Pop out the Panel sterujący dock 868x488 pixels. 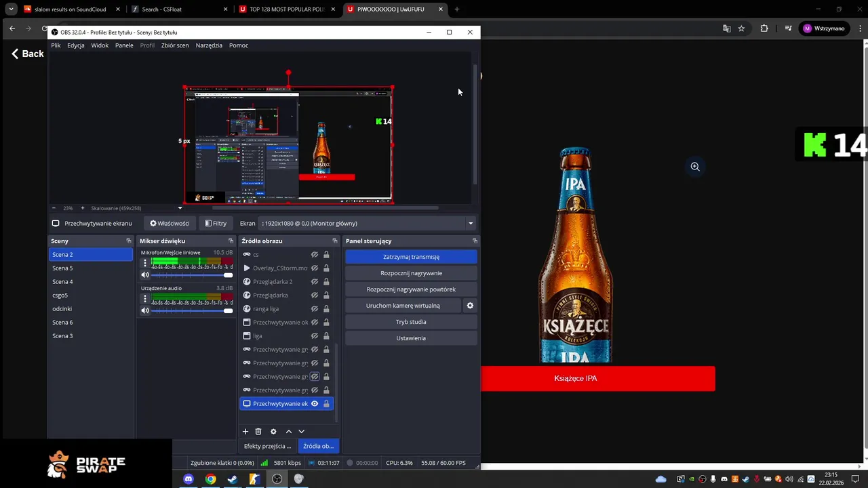click(x=475, y=241)
